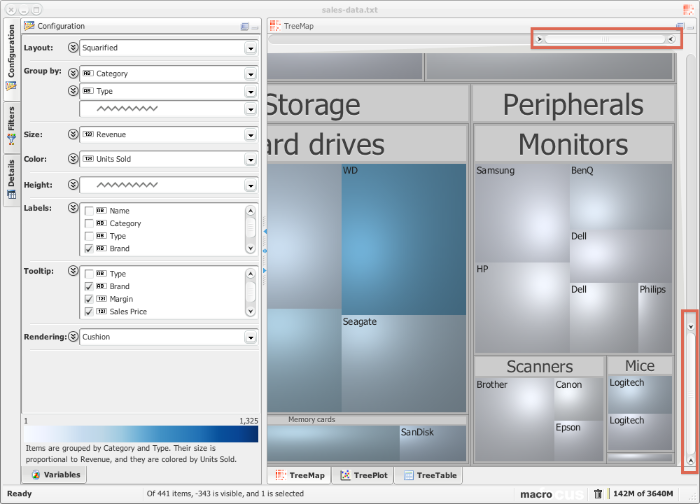Uncheck the Margin tooltip checkbox
700x504 pixels.
90,299
